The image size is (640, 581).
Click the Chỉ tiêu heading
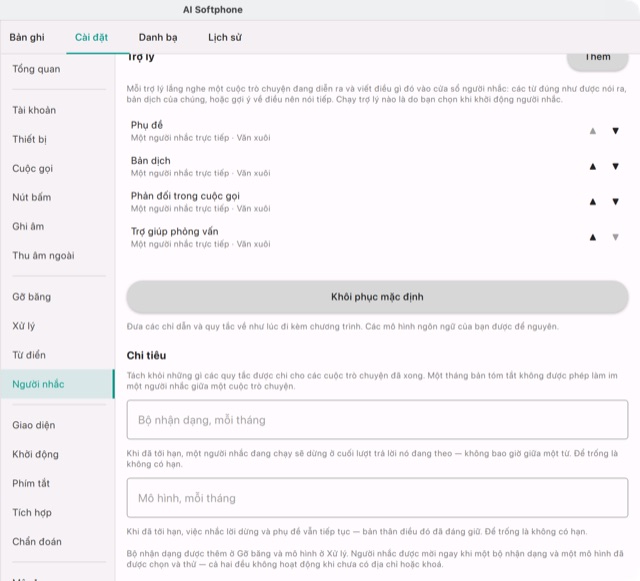146,355
